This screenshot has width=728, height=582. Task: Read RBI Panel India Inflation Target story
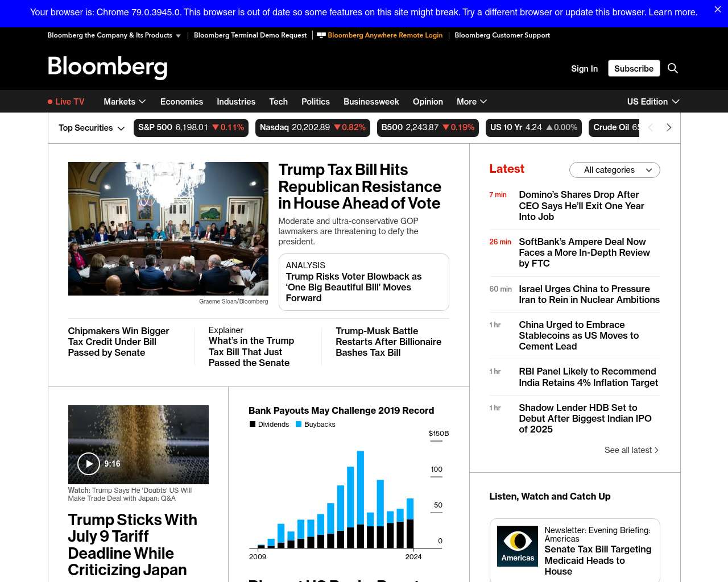coord(588,377)
